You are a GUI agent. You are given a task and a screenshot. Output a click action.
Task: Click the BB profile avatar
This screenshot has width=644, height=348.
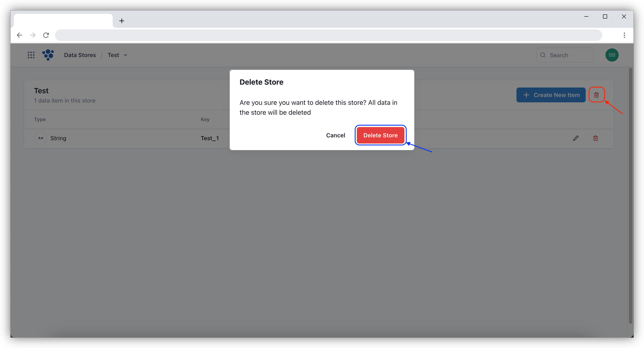pos(612,55)
